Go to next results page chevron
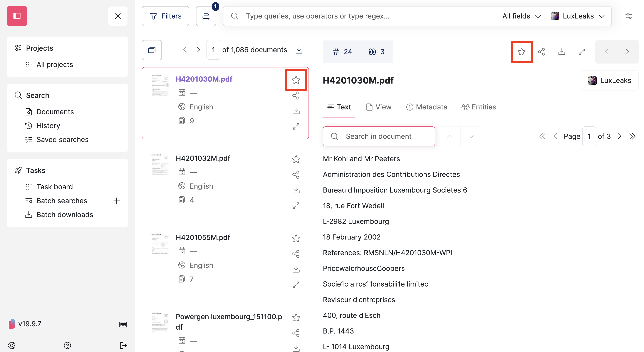Screen dimensions: 644x352 [198, 50]
